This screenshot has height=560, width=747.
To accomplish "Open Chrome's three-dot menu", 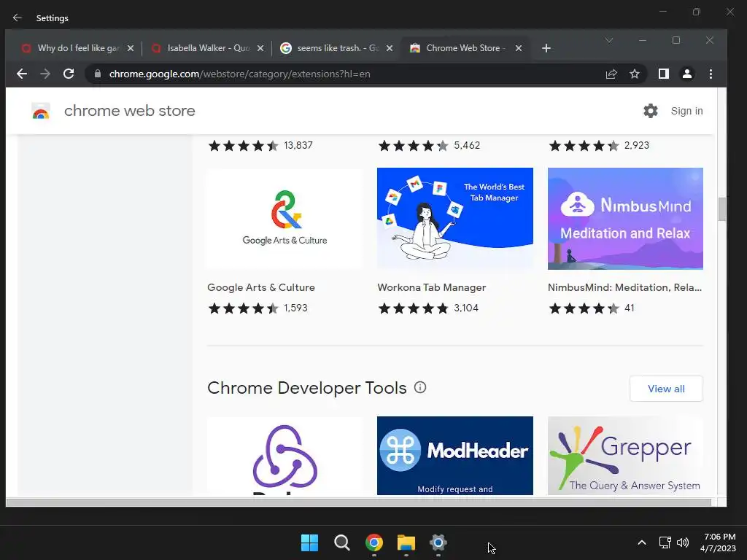I will pyautogui.click(x=711, y=74).
